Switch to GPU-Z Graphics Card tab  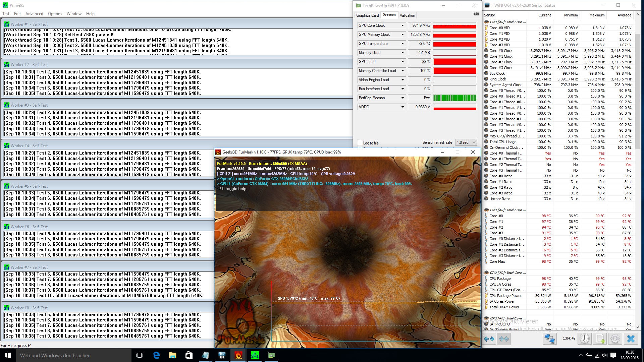[367, 15]
